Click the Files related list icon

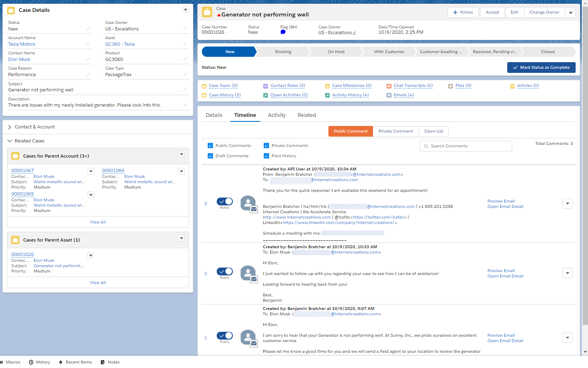click(x=451, y=86)
